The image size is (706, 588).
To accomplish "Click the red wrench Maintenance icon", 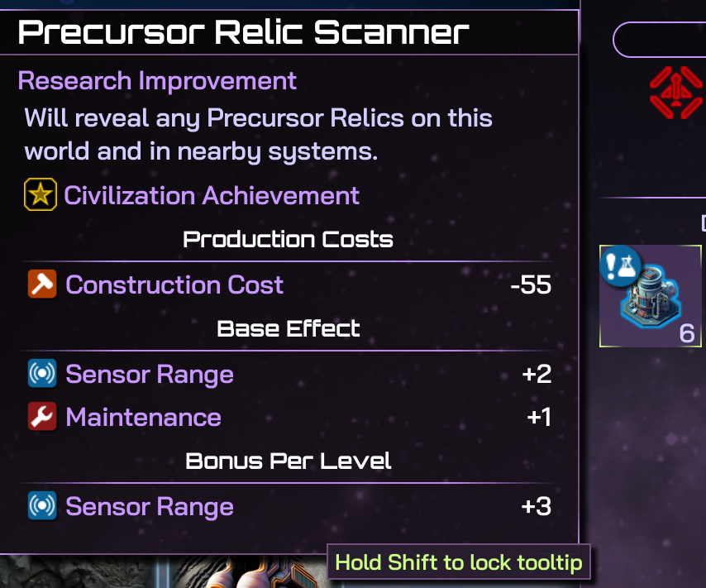I will 42,418.
